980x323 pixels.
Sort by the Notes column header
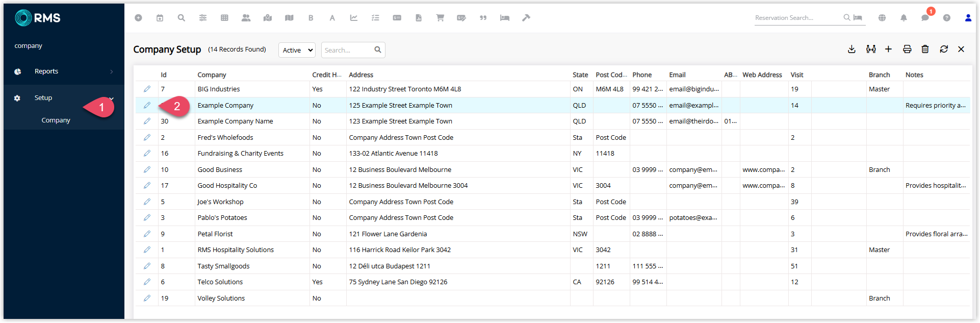tap(914, 75)
